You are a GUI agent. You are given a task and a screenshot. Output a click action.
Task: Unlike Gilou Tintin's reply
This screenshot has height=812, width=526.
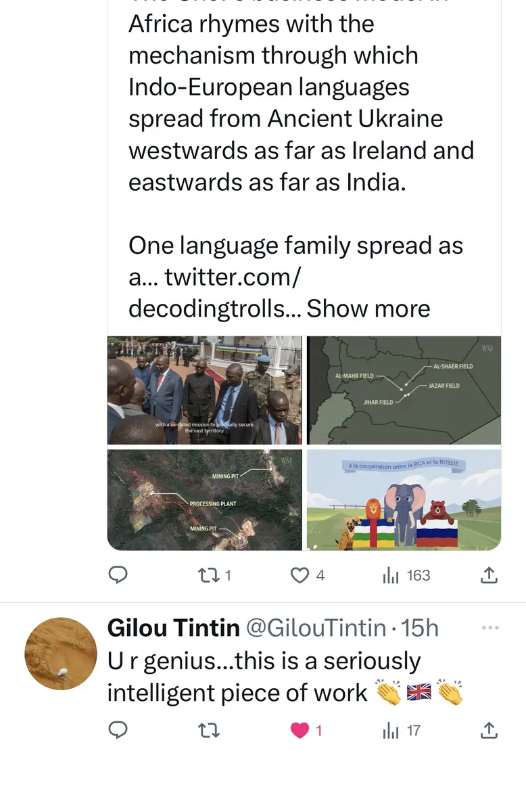pyautogui.click(x=300, y=730)
